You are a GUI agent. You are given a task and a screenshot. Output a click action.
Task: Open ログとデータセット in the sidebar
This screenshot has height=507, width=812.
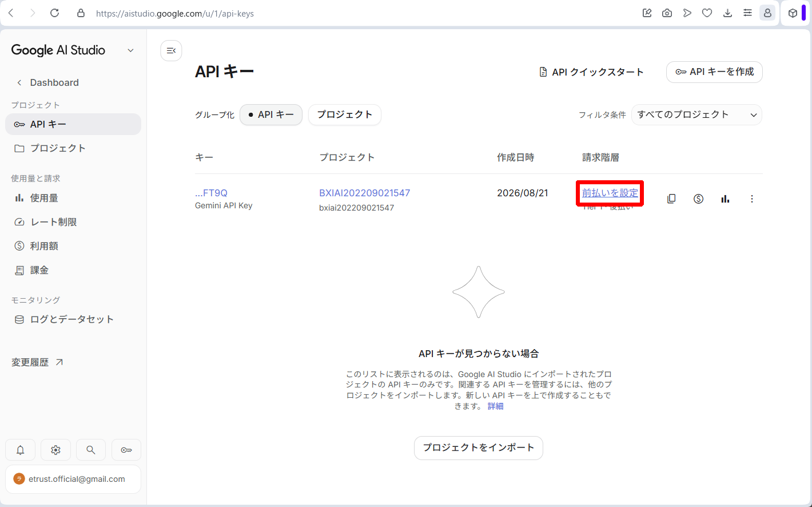73,319
